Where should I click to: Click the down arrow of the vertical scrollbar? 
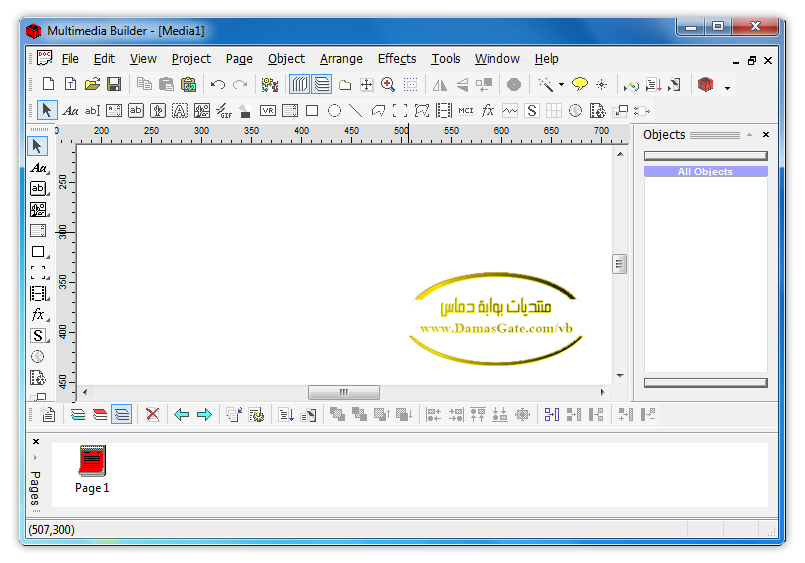pyautogui.click(x=620, y=376)
